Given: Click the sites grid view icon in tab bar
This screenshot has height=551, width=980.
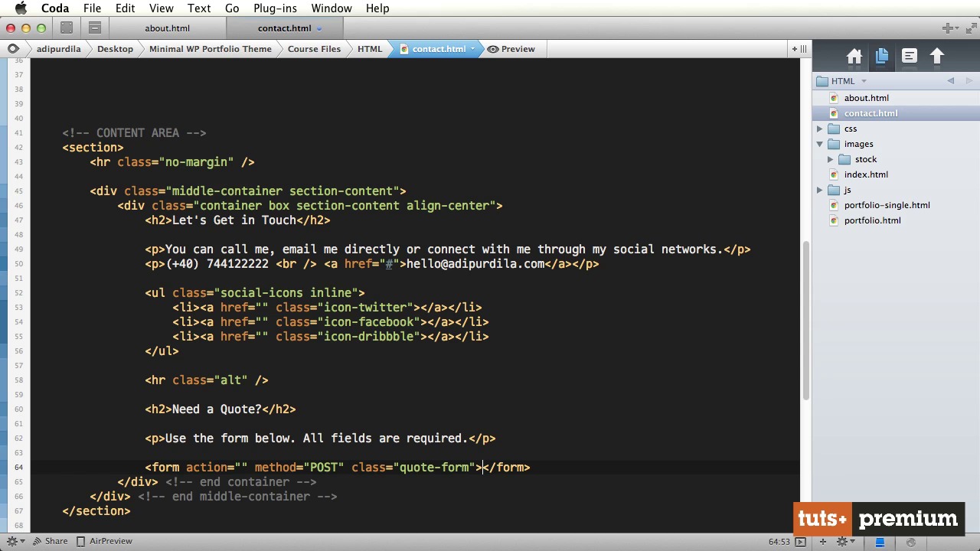Looking at the screenshot, I should click(x=67, y=28).
